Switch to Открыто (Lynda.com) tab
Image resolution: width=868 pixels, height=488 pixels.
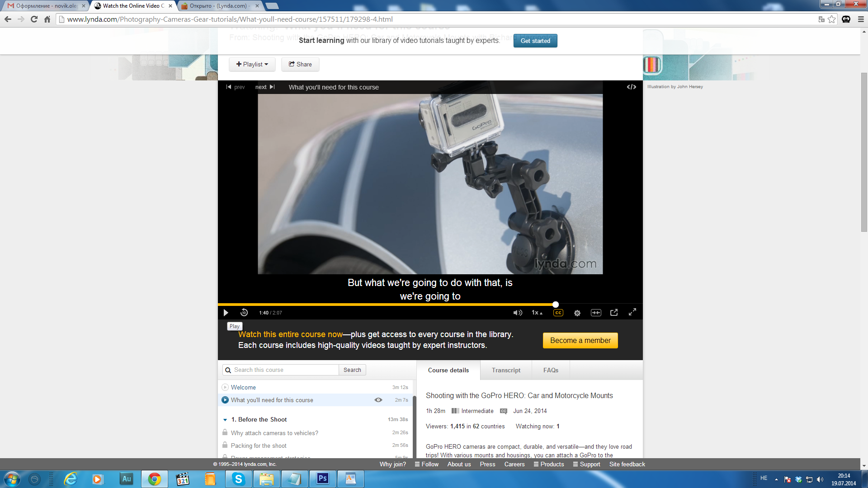click(x=219, y=6)
